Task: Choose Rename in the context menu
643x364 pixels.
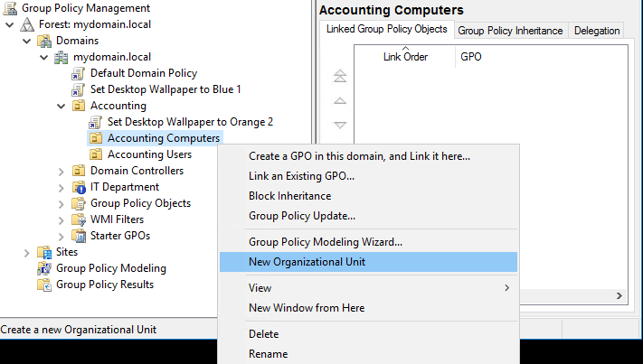Action: pyautogui.click(x=368, y=354)
